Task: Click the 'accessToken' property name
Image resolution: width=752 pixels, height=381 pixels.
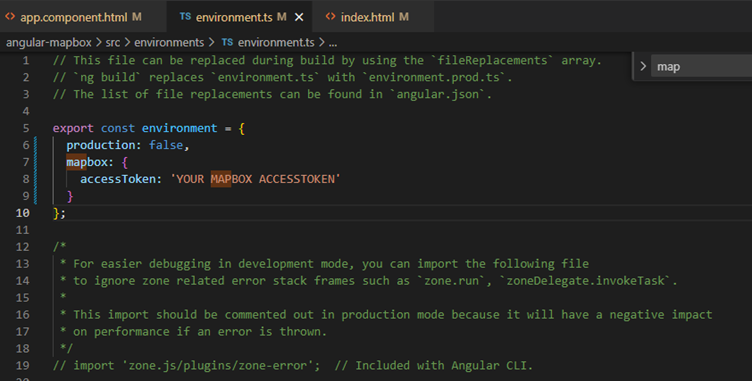Action: (x=118, y=179)
